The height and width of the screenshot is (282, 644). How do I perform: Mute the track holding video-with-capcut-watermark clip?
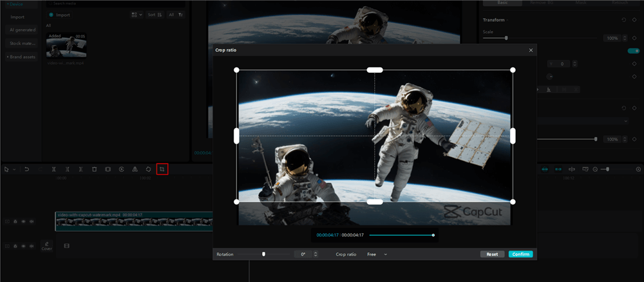pyautogui.click(x=32, y=221)
